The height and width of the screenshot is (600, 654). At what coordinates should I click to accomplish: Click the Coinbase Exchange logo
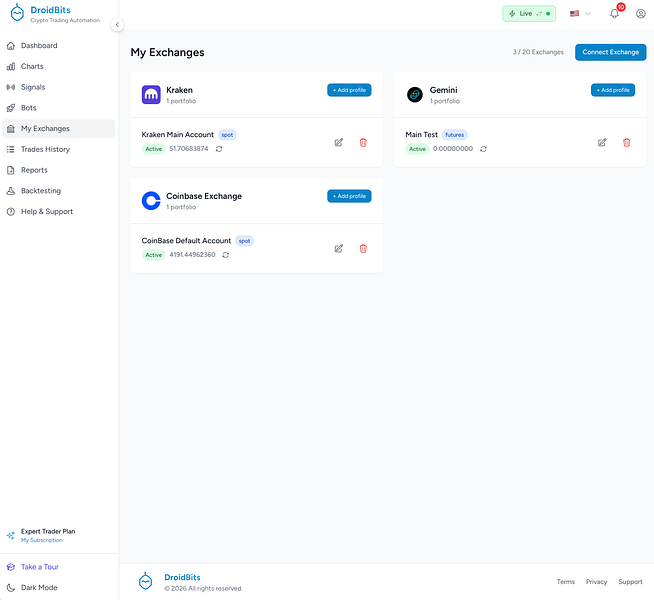tap(151, 201)
